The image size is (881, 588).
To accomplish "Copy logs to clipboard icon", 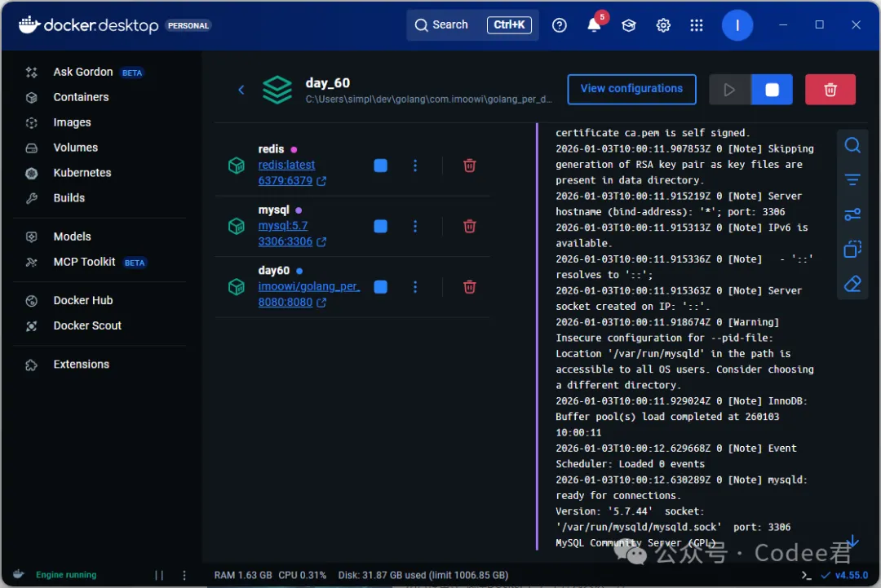I will point(852,249).
